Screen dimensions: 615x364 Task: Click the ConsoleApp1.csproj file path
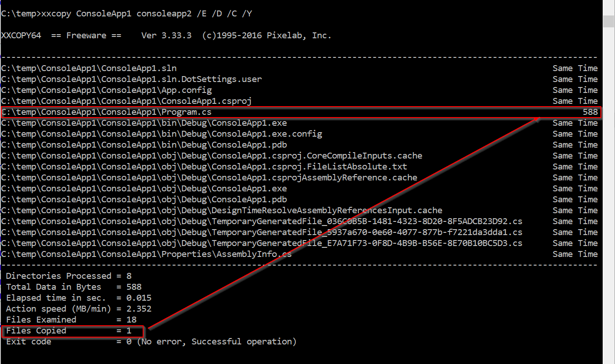pyautogui.click(x=126, y=101)
